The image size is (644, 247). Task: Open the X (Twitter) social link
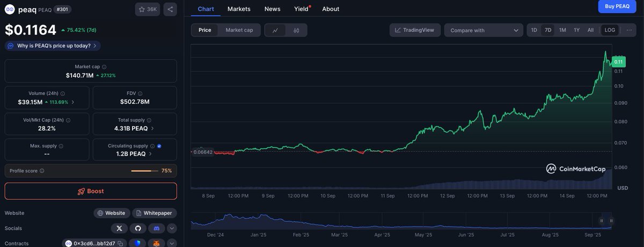click(x=119, y=228)
